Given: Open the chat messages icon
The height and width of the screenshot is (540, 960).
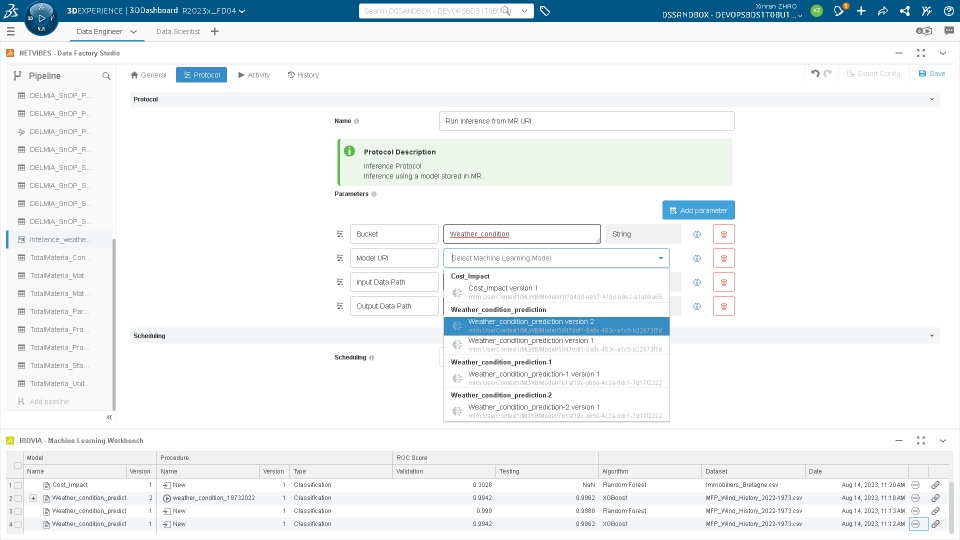Looking at the screenshot, I should pos(949,31).
